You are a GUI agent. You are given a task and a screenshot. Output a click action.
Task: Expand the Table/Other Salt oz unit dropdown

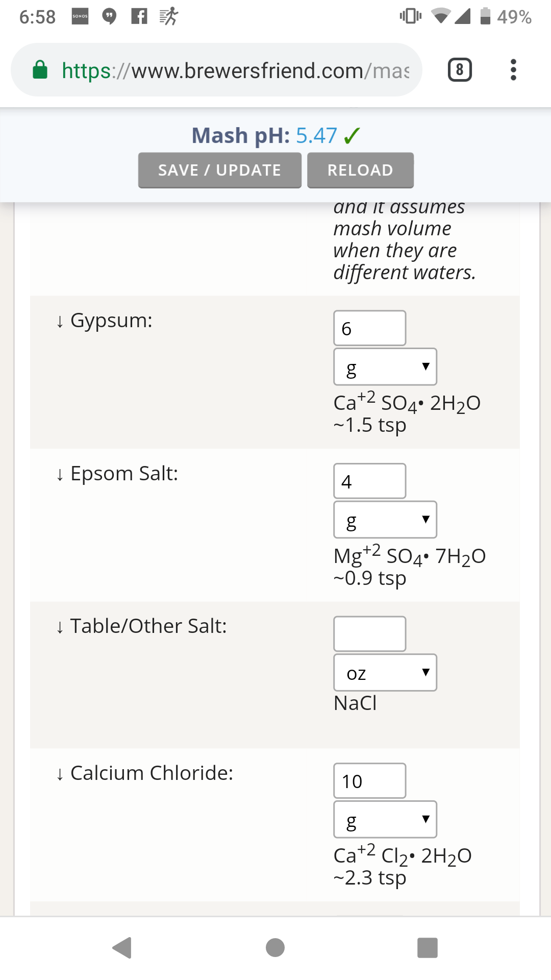point(385,673)
